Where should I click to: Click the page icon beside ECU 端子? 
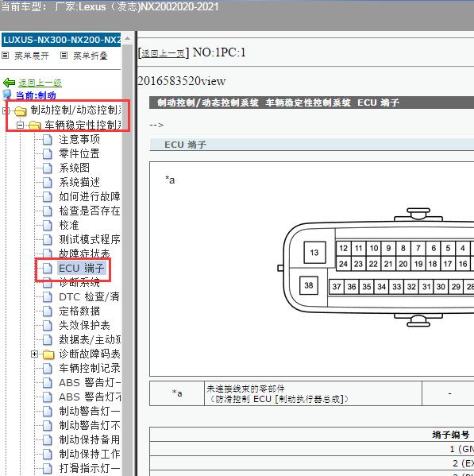(48, 269)
